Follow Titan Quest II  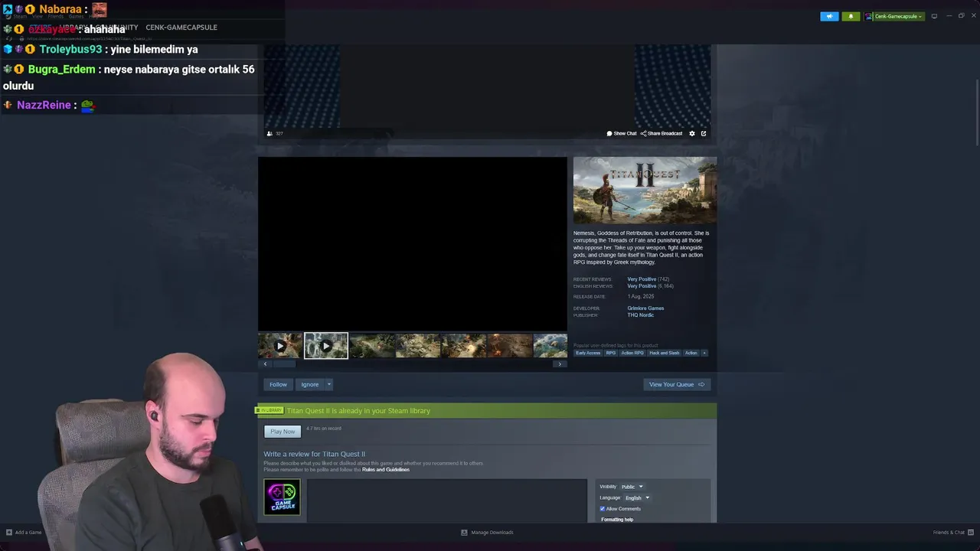tap(278, 385)
